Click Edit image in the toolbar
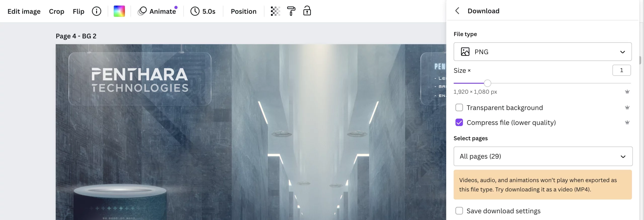The image size is (644, 220). coord(24,11)
